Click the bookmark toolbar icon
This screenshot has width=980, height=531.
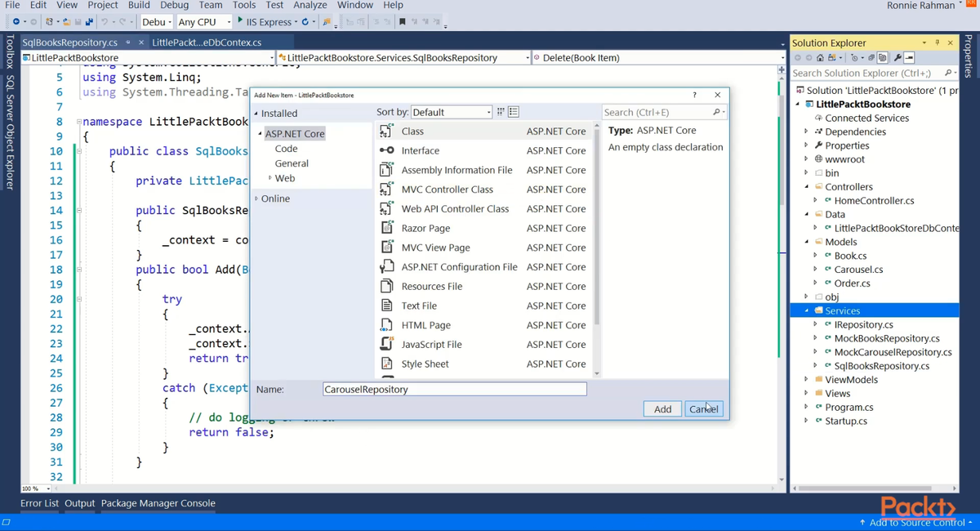click(x=403, y=22)
